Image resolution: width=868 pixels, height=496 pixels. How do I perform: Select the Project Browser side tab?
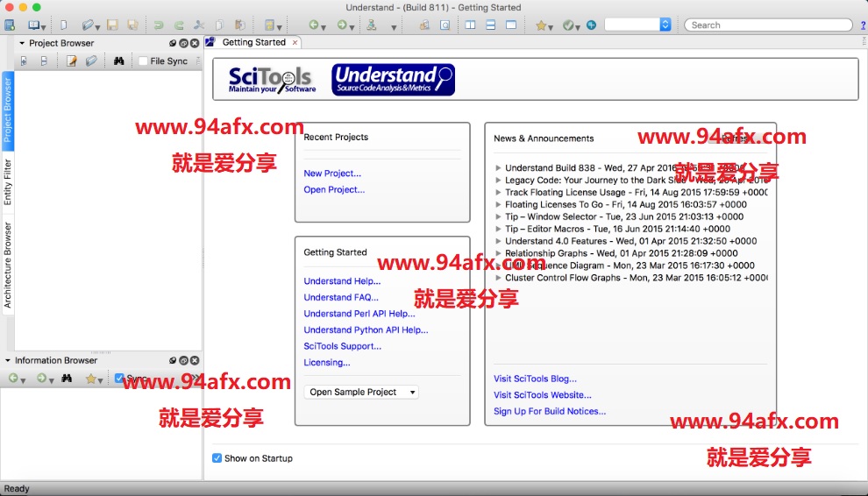tap(8, 110)
